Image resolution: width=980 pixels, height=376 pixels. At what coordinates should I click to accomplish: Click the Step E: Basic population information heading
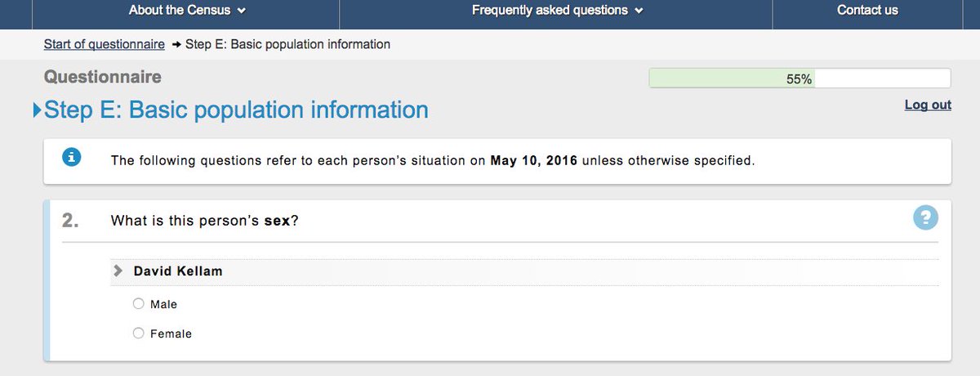(x=236, y=110)
